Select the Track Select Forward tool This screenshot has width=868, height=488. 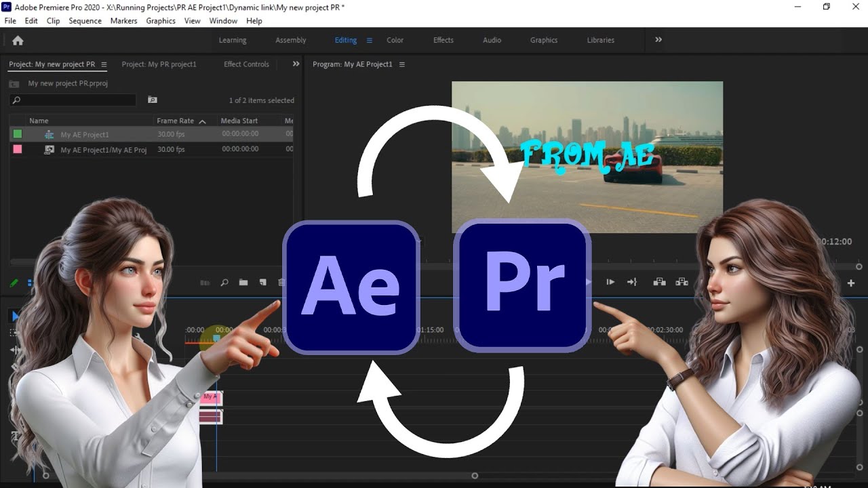pyautogui.click(x=14, y=333)
